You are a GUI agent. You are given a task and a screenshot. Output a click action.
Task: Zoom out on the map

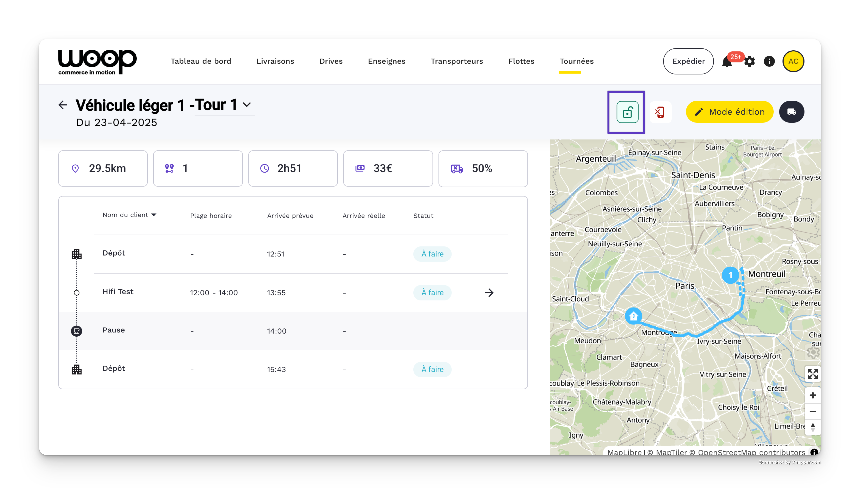pos(813,412)
